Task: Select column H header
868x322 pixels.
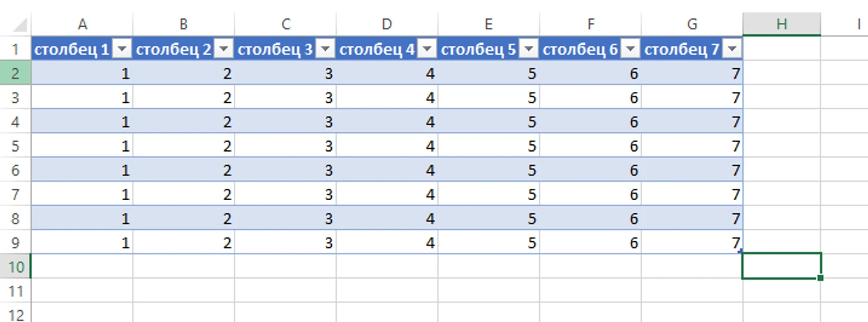Action: pyautogui.click(x=781, y=24)
